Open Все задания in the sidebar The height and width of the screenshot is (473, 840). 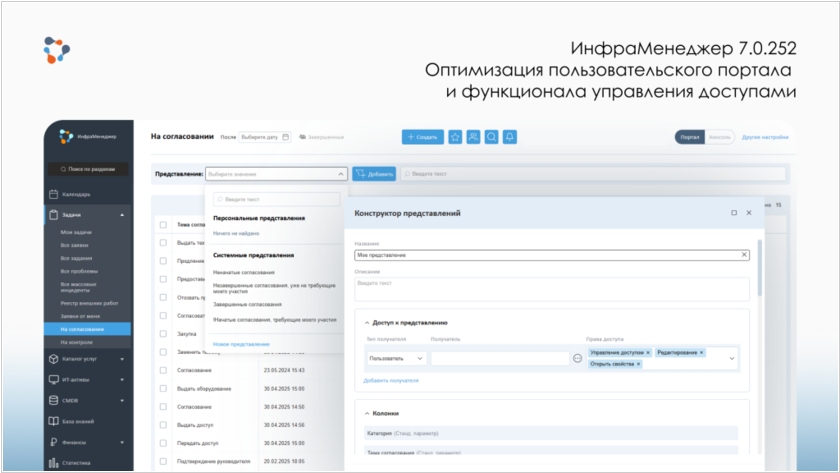point(76,258)
